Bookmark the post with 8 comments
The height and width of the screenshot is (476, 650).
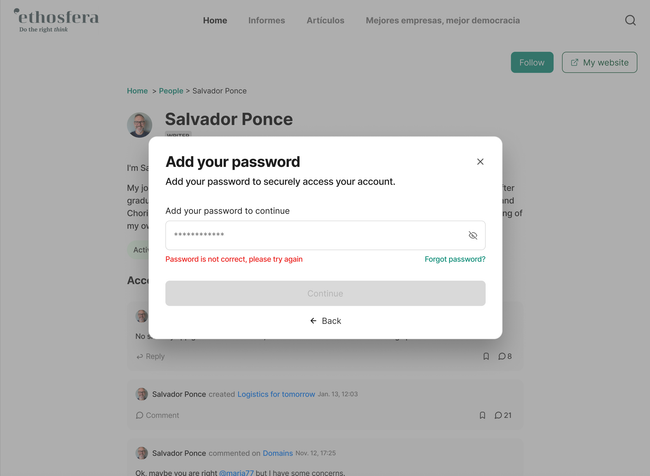pos(486,356)
